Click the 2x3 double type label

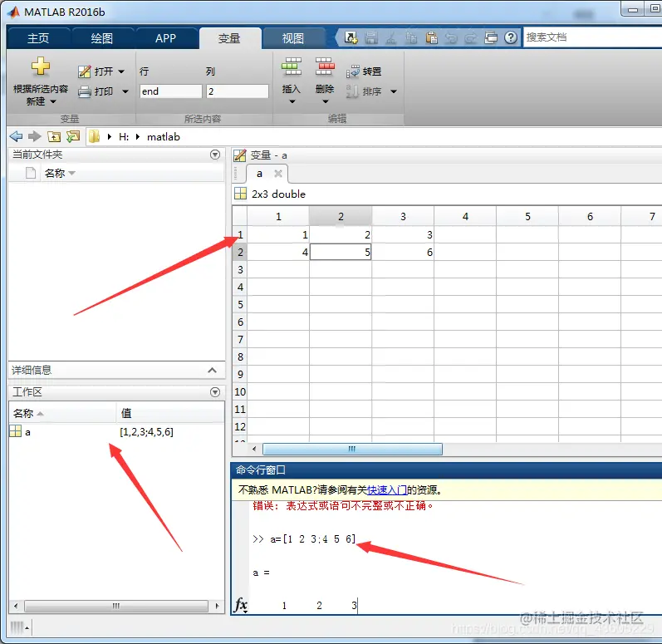click(x=278, y=194)
